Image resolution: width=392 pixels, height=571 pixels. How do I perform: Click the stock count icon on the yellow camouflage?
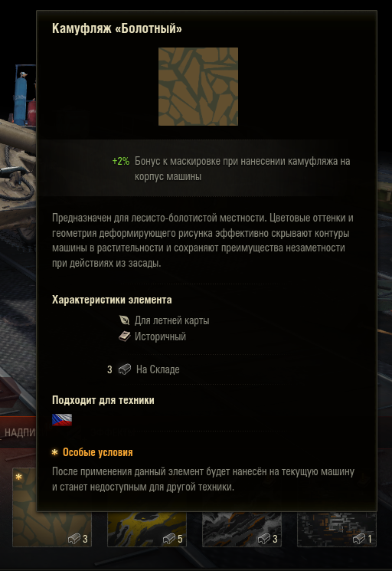(x=169, y=538)
